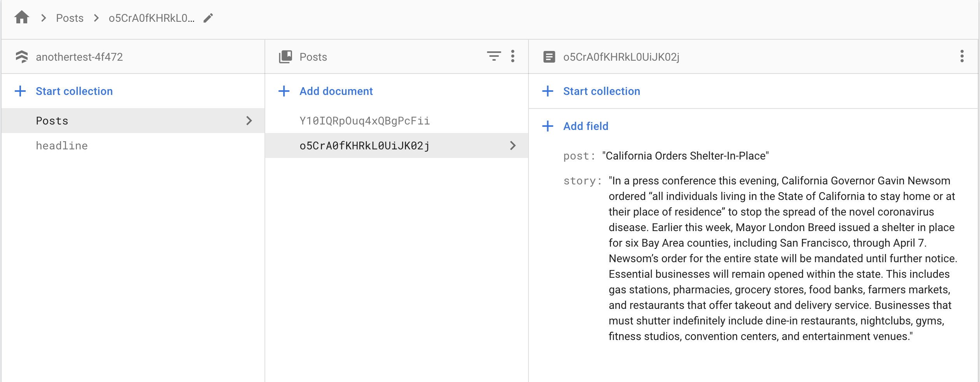
Task: Select the headline collection
Action: point(62,145)
